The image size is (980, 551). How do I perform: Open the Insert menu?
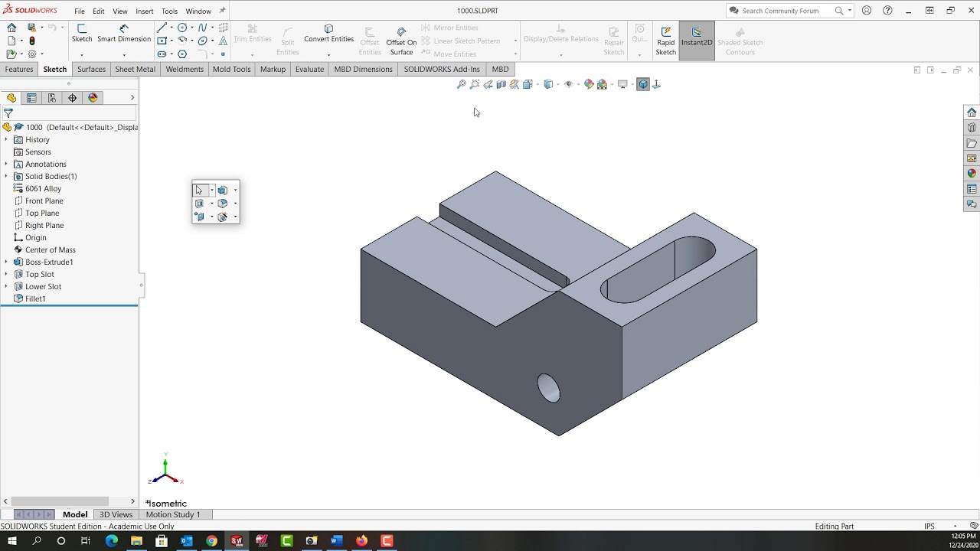click(145, 11)
